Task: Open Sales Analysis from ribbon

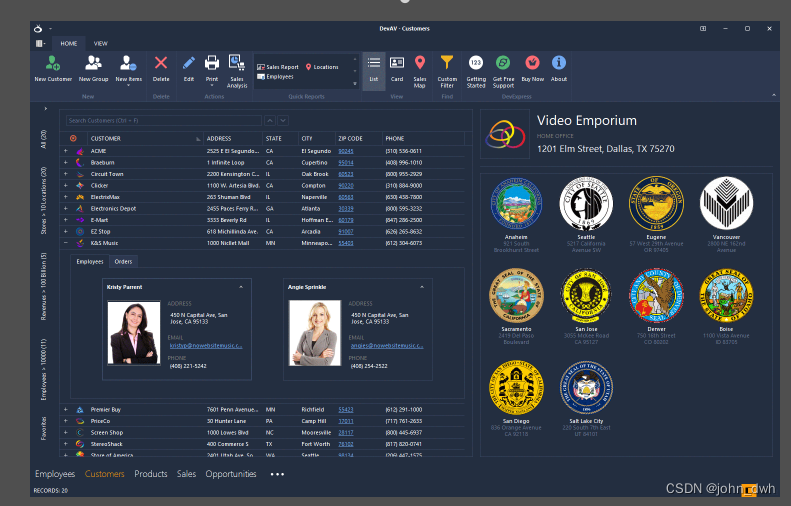Action: pos(237,71)
